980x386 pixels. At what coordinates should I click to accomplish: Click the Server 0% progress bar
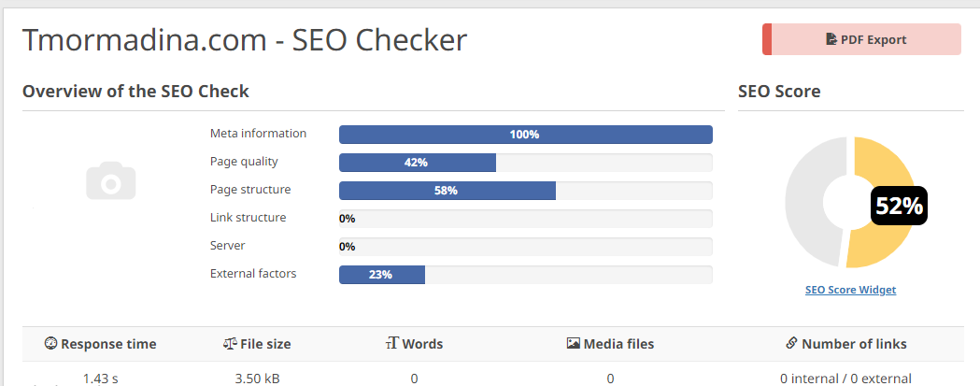pyautogui.click(x=525, y=247)
